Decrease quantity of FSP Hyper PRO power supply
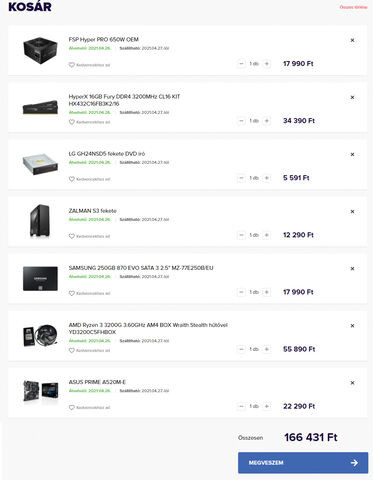Screen dimensions: 373x480 [241, 64]
